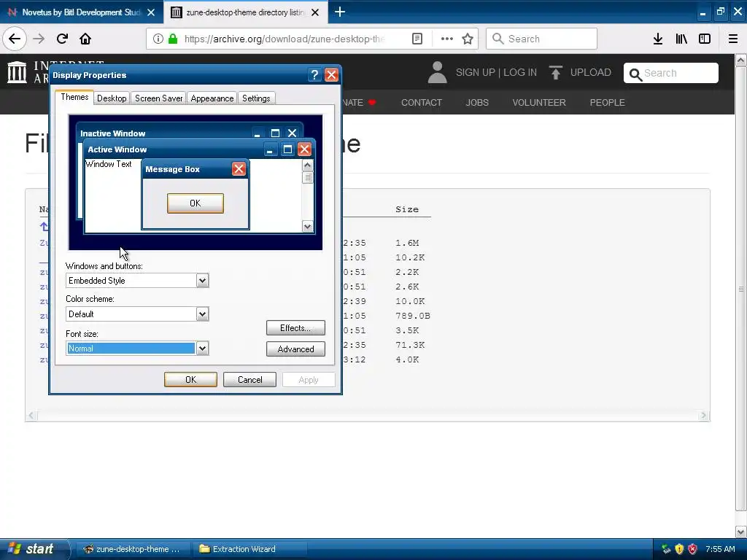Click the UPLOAD link
Viewport: 747px width, 560px height.
[x=590, y=72]
